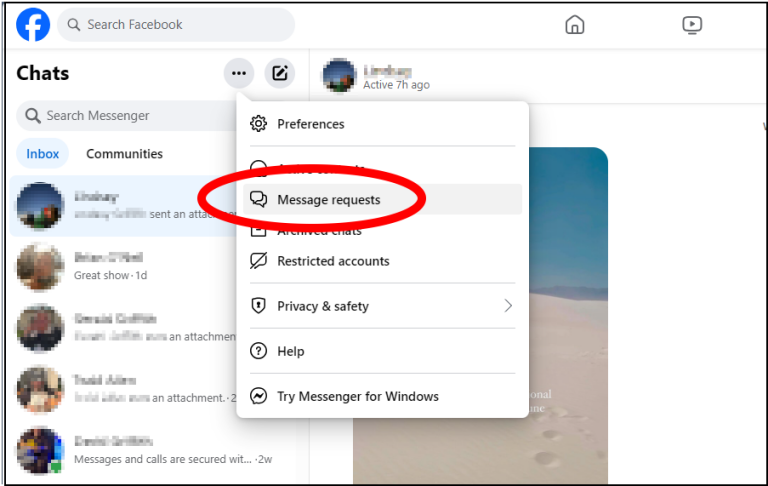Image resolution: width=768 pixels, height=486 pixels.
Task: Click the Search Facebook field
Action: point(175,25)
